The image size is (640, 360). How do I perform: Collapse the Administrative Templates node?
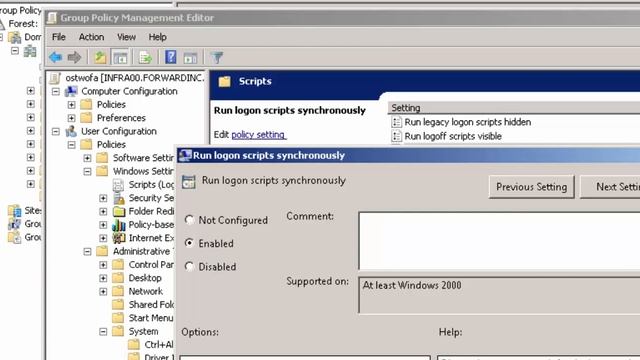87,251
